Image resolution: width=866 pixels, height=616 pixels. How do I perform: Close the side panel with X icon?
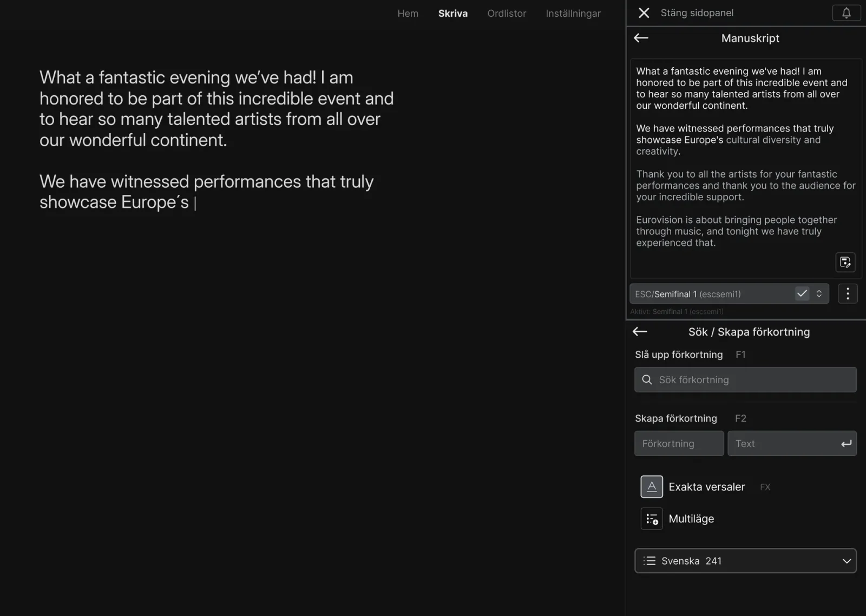(644, 13)
